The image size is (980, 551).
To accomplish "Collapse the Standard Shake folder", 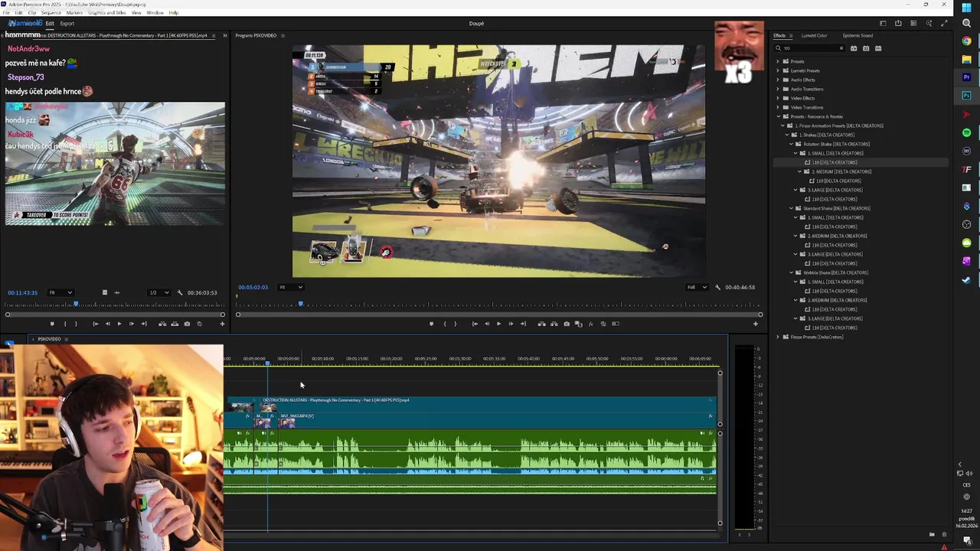I will point(792,208).
